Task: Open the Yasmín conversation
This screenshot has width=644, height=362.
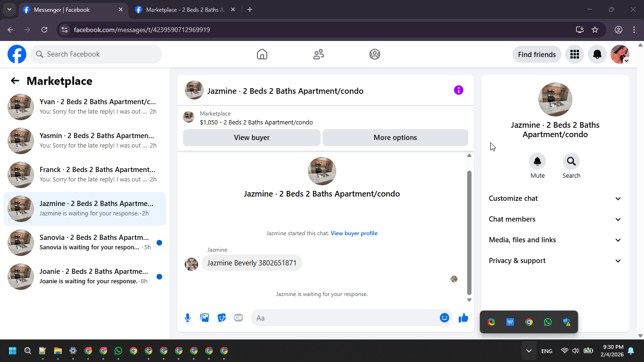Action: coord(85,141)
